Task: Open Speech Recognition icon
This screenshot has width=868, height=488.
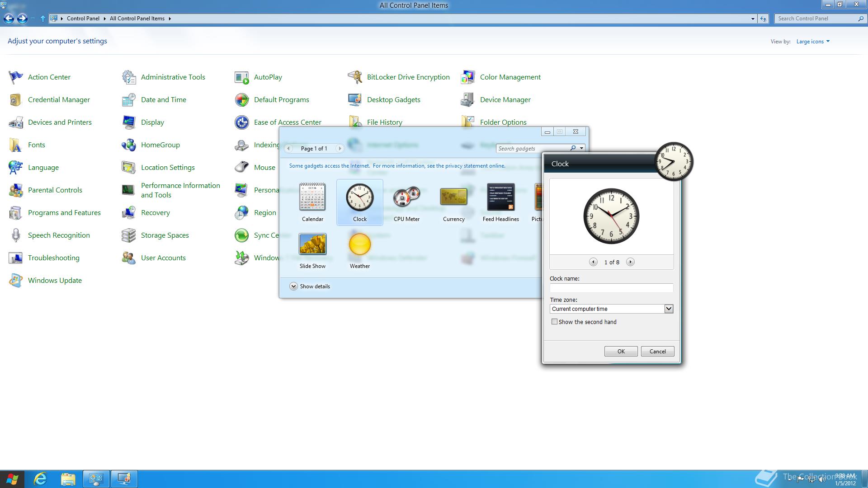Action: [16, 235]
